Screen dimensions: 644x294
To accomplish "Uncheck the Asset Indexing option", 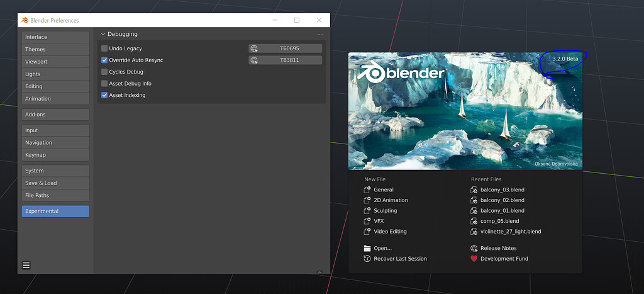I will [x=104, y=96].
